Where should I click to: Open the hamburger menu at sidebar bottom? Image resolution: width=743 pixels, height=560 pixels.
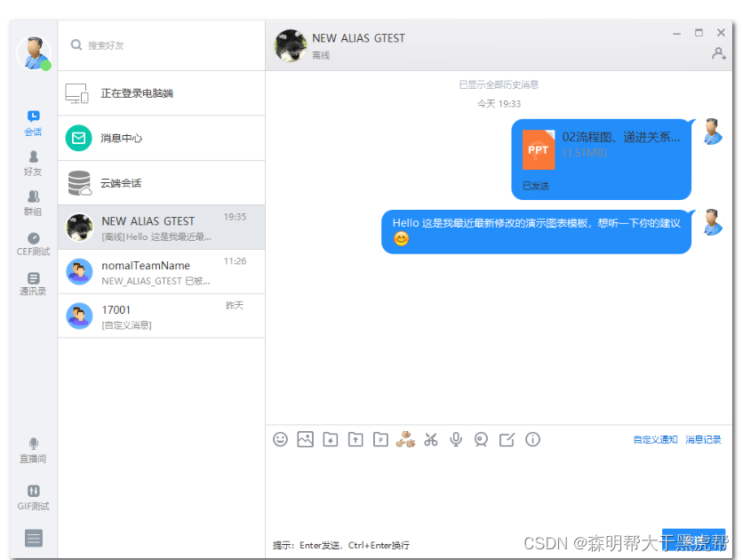point(34,538)
